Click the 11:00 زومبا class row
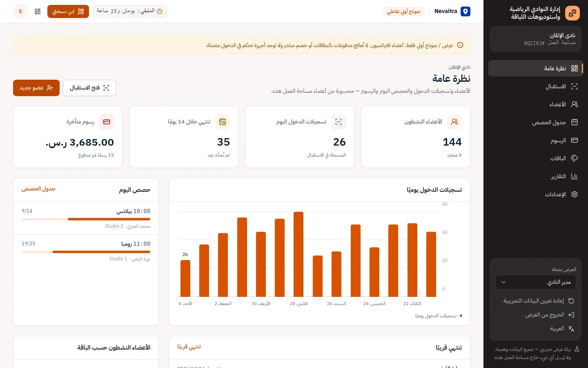 tap(86, 251)
